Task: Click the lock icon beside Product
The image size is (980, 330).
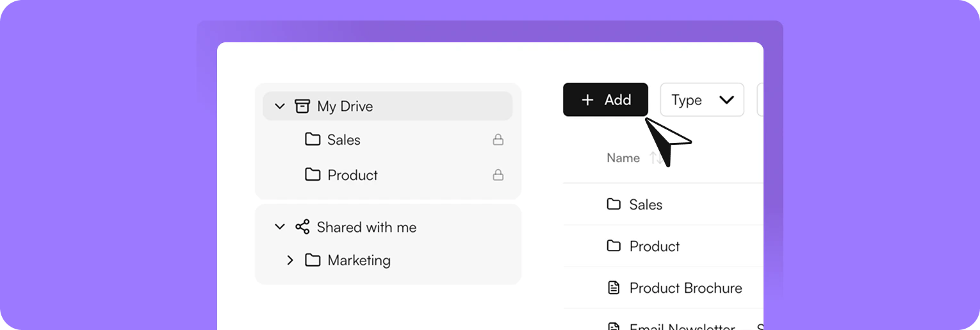Action: click(x=498, y=175)
